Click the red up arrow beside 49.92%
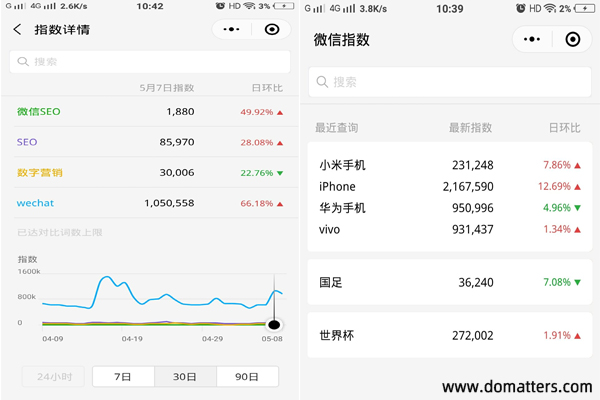600x400 pixels. [x=280, y=113]
